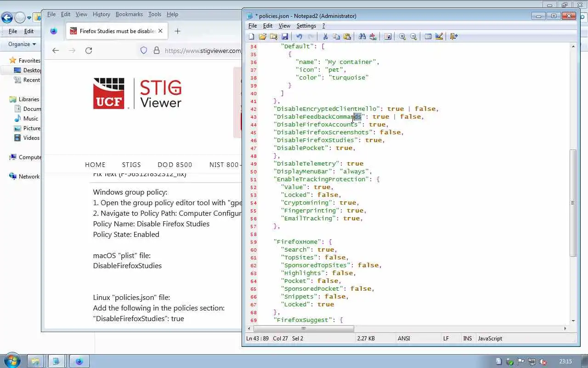The image size is (588, 368).
Task: Customize syntax schemes in Notepad2 toolbar
Action: click(439, 36)
